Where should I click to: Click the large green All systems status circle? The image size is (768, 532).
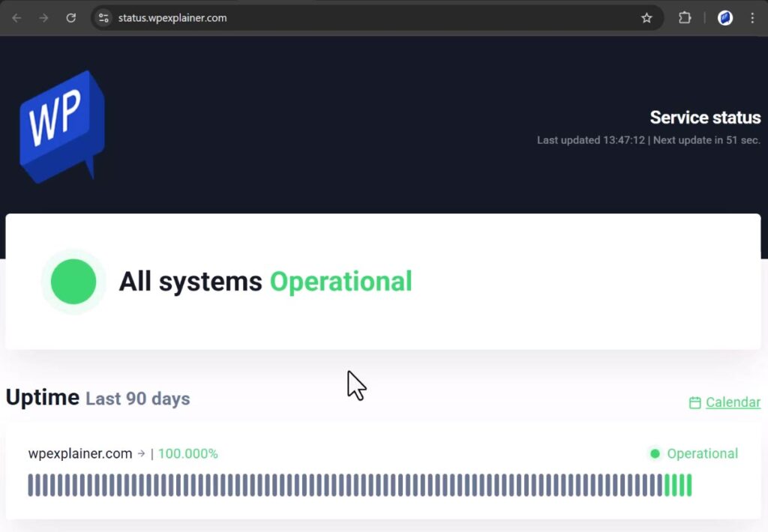73,282
